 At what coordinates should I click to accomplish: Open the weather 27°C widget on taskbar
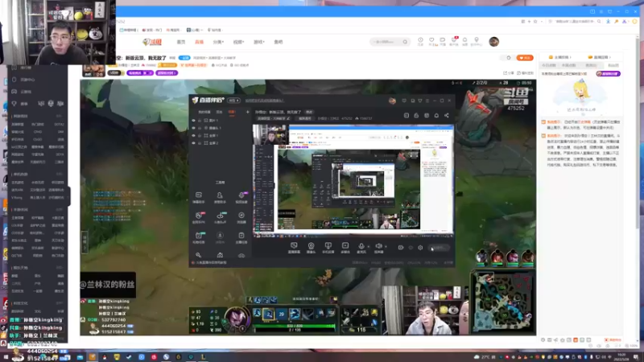click(485, 357)
